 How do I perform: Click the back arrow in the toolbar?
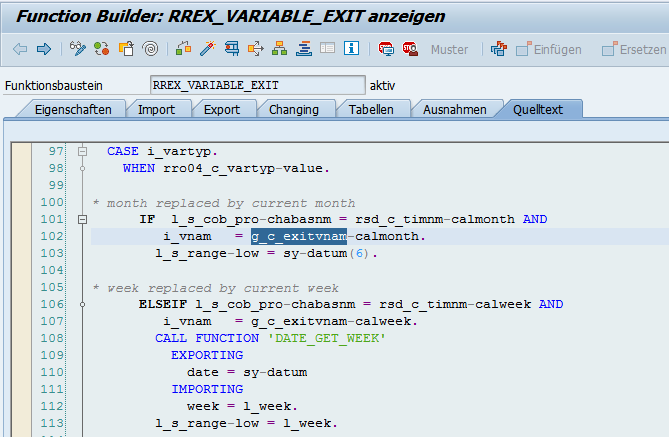tap(20, 49)
